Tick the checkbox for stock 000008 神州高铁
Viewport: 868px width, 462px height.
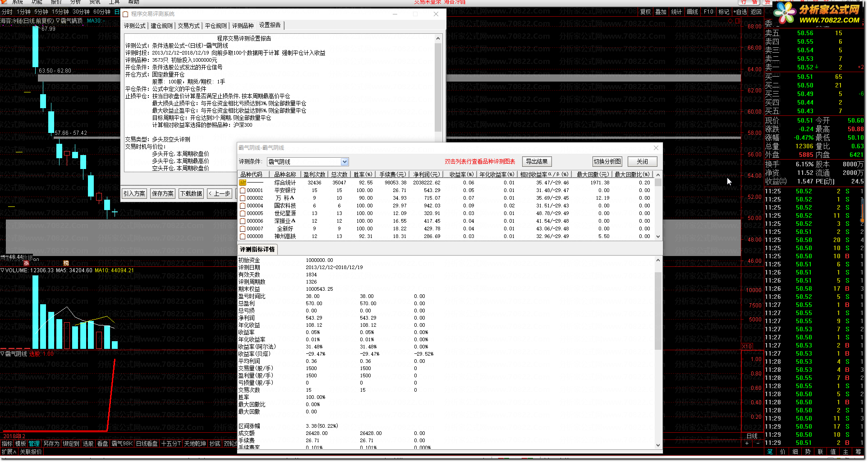pyautogui.click(x=243, y=237)
